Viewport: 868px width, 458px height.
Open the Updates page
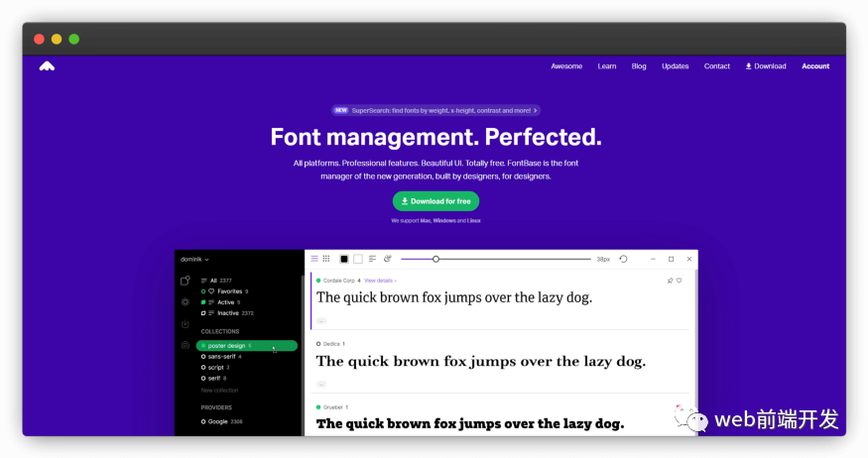[x=675, y=66]
